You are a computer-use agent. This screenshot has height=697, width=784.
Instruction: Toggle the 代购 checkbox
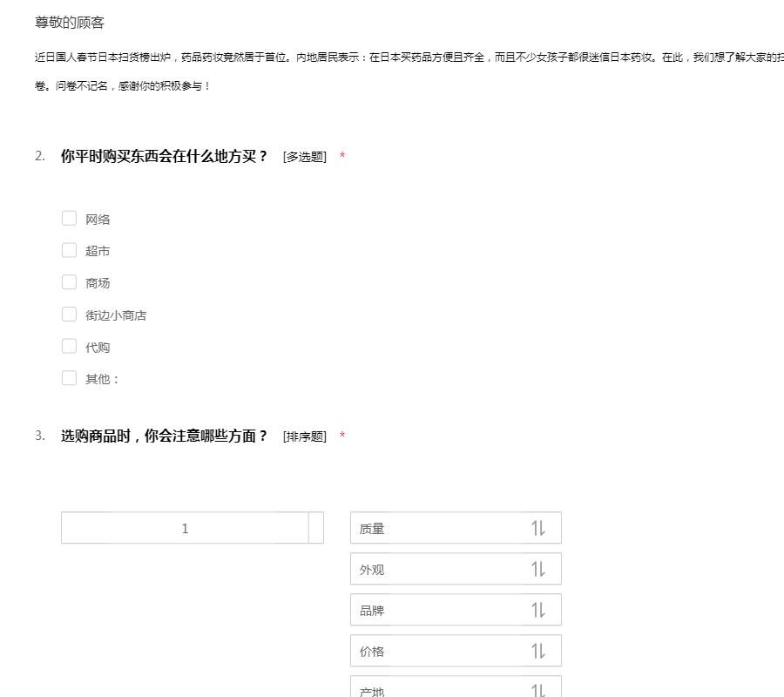coord(70,346)
